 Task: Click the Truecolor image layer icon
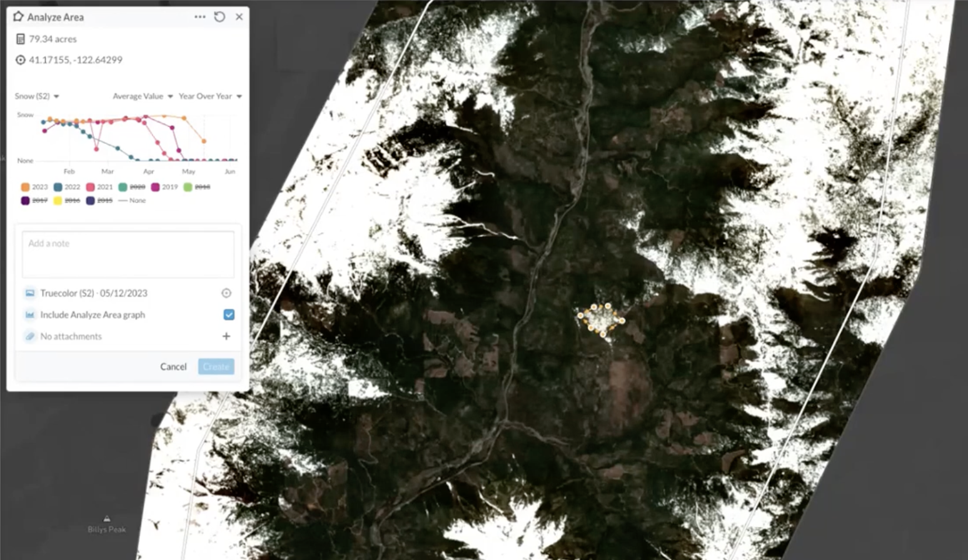[29, 293]
